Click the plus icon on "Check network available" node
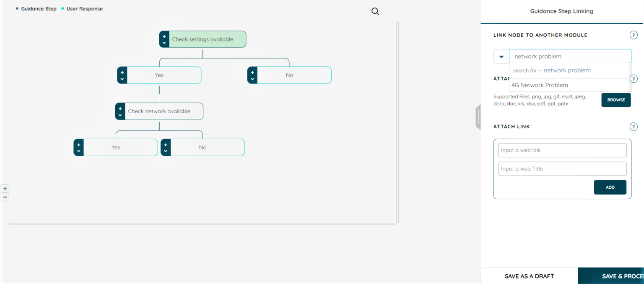Image resolution: width=644 pixels, height=284 pixels. [x=120, y=108]
